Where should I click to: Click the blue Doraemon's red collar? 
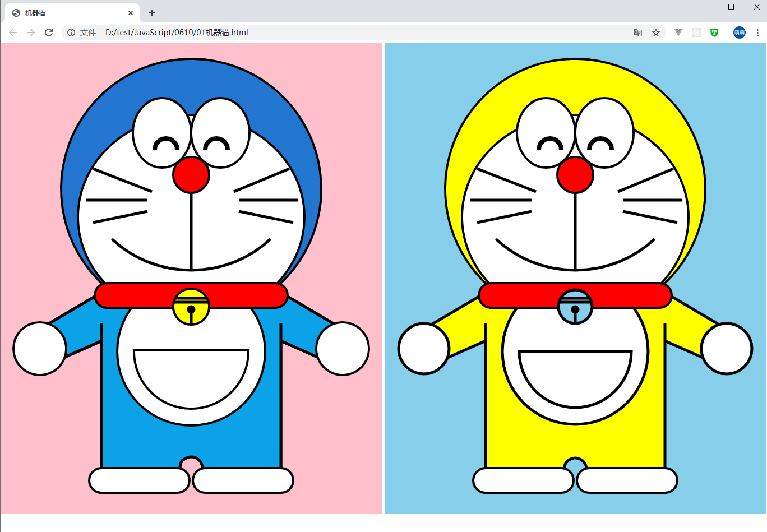[191, 295]
